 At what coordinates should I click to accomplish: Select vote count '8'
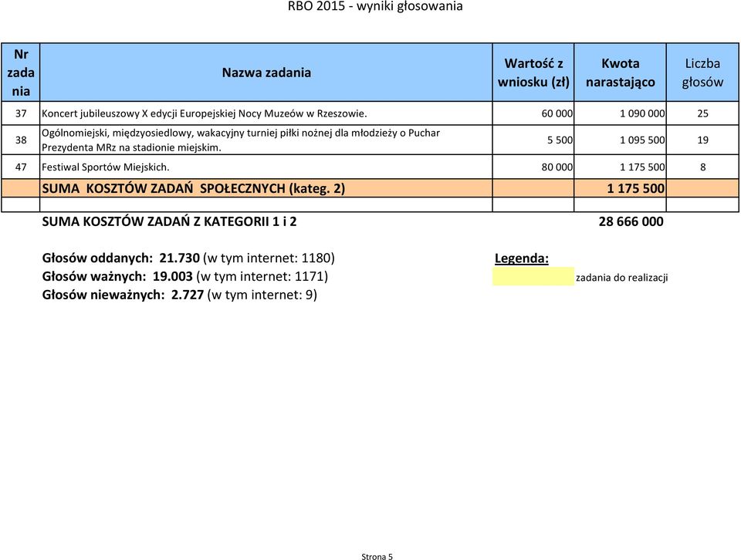702,167
